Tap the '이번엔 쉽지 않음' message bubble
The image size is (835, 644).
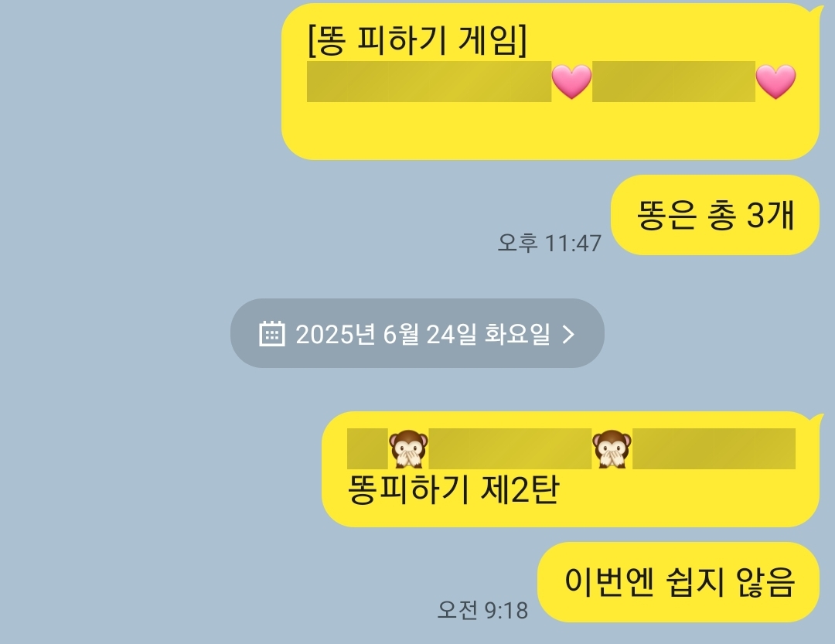click(x=678, y=581)
